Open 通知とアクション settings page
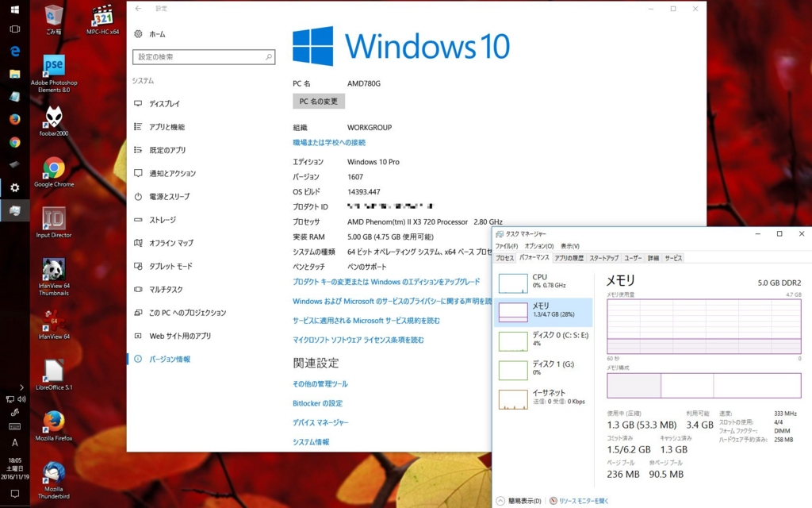 pyautogui.click(x=204, y=174)
